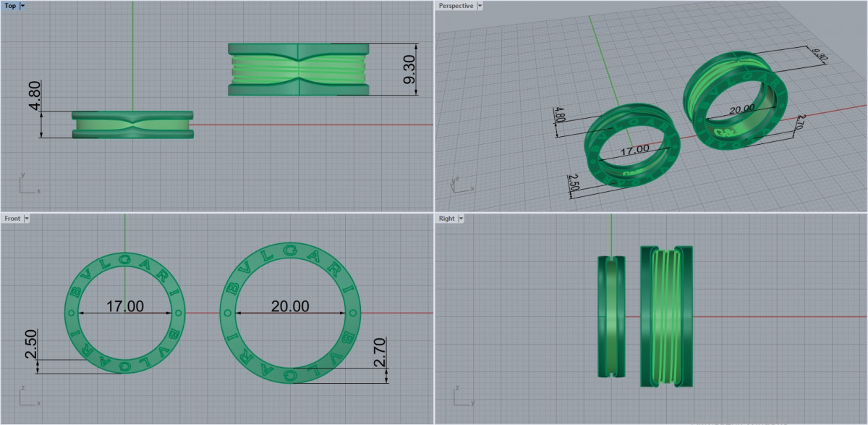This screenshot has height=425, width=868.
Task: Select the thick ring in Right view
Action: [x=667, y=316]
